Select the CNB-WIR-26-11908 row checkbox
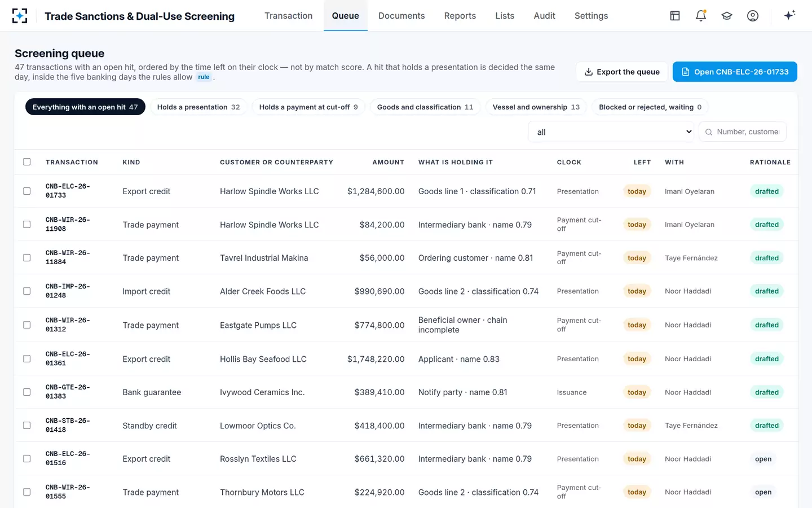The image size is (812, 508). (27, 225)
